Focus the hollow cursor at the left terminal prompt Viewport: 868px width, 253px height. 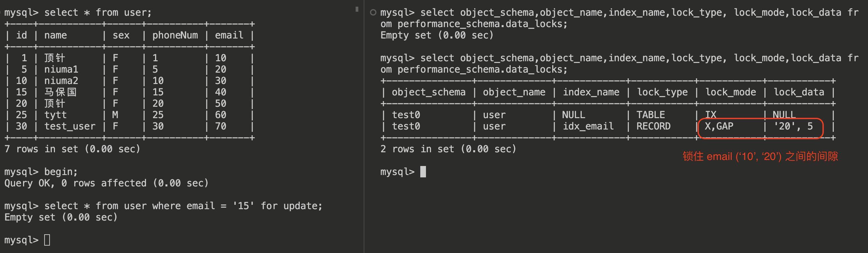47,240
